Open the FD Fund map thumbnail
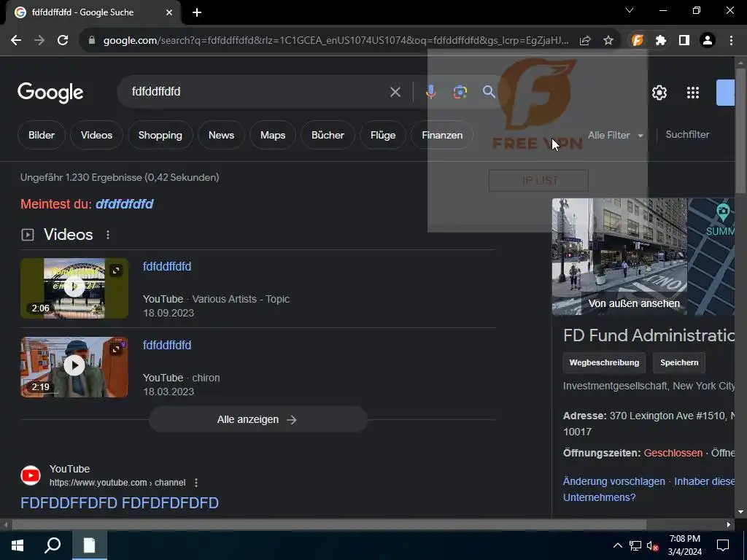Screen dimensions: 747x560 [x=711, y=257]
